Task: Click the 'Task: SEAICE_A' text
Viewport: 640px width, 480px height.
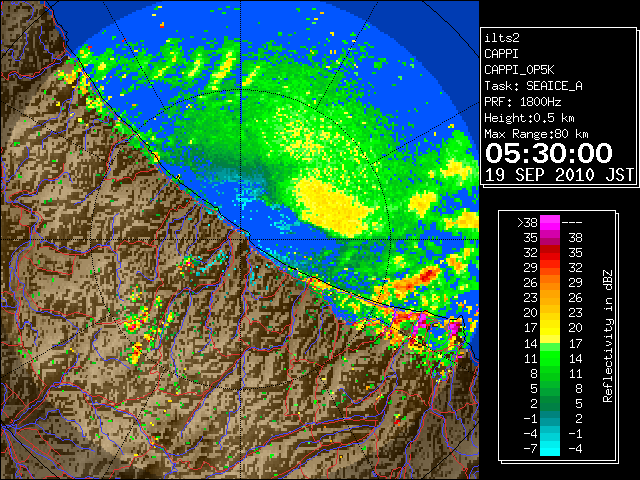Action: 533,86
